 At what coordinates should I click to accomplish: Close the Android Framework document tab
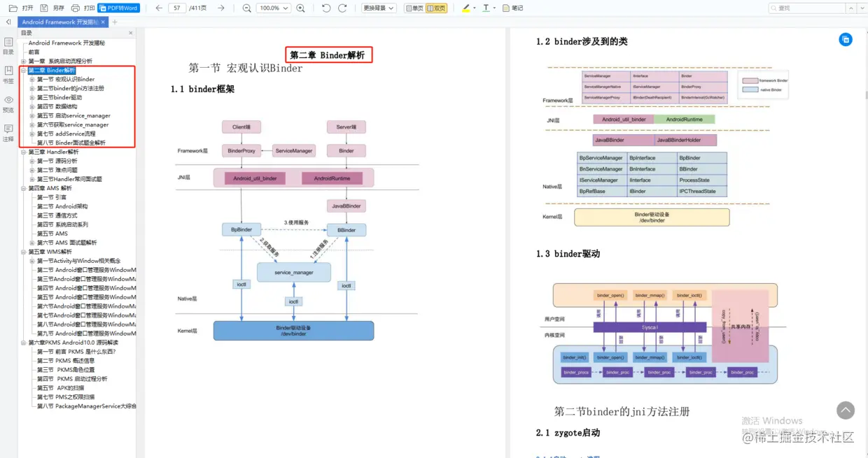click(104, 22)
